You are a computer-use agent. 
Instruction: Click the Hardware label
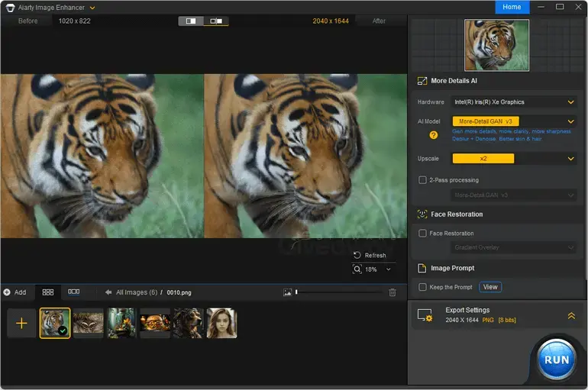tap(431, 102)
